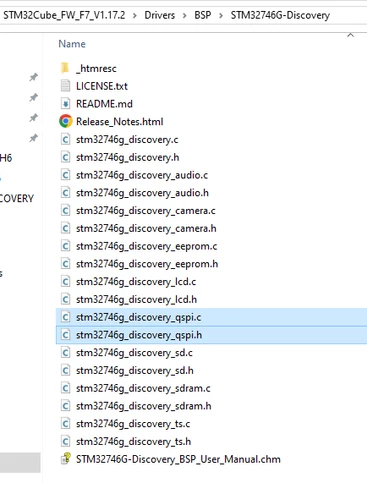Viewport: 367px width, 483px height.
Task: Click the icon of stm32746g_discovery_audio.h
Action: click(65, 193)
